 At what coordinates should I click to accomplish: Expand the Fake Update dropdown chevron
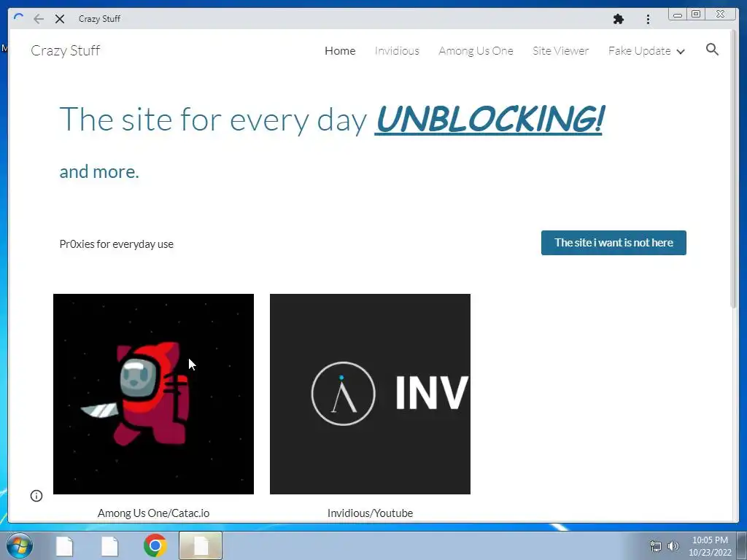[x=681, y=52]
